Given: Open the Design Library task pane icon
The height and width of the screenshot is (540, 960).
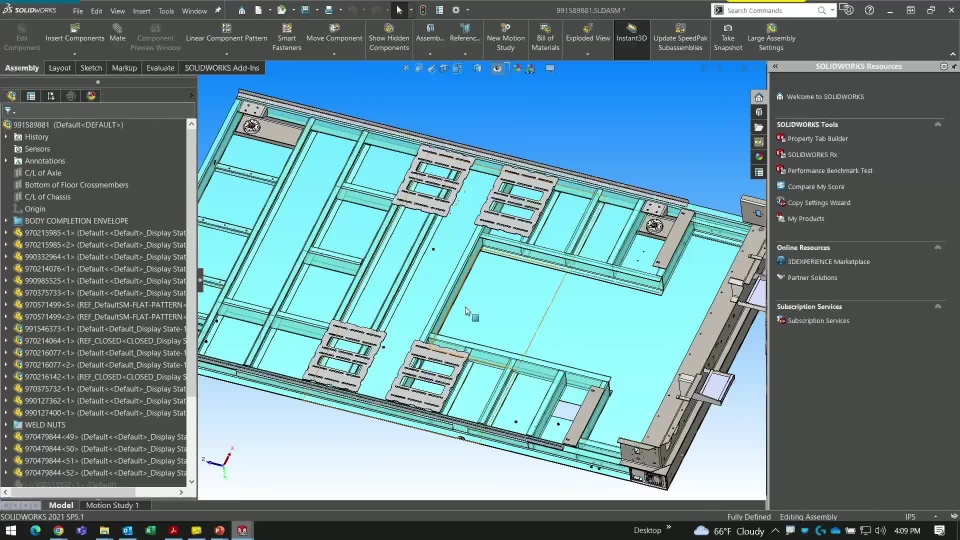Looking at the screenshot, I should click(x=759, y=112).
